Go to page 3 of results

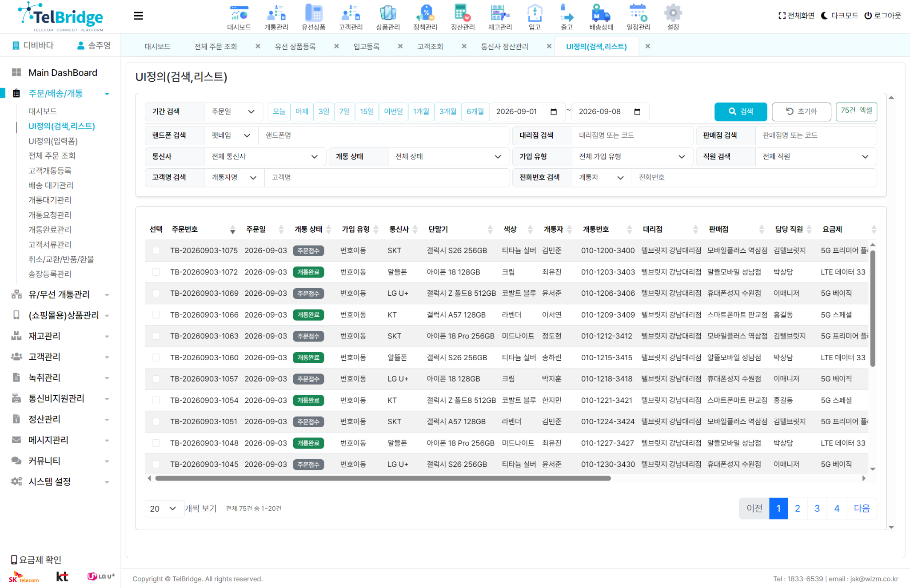click(x=817, y=509)
